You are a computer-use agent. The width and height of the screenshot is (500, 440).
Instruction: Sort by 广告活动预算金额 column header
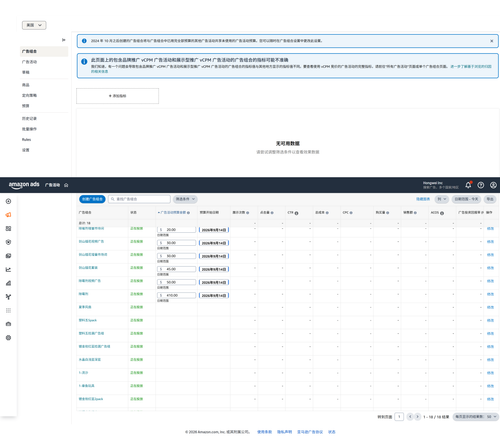pos(173,213)
